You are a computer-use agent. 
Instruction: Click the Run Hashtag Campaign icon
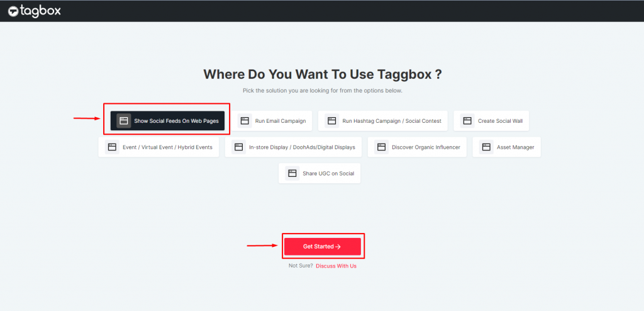tap(331, 120)
